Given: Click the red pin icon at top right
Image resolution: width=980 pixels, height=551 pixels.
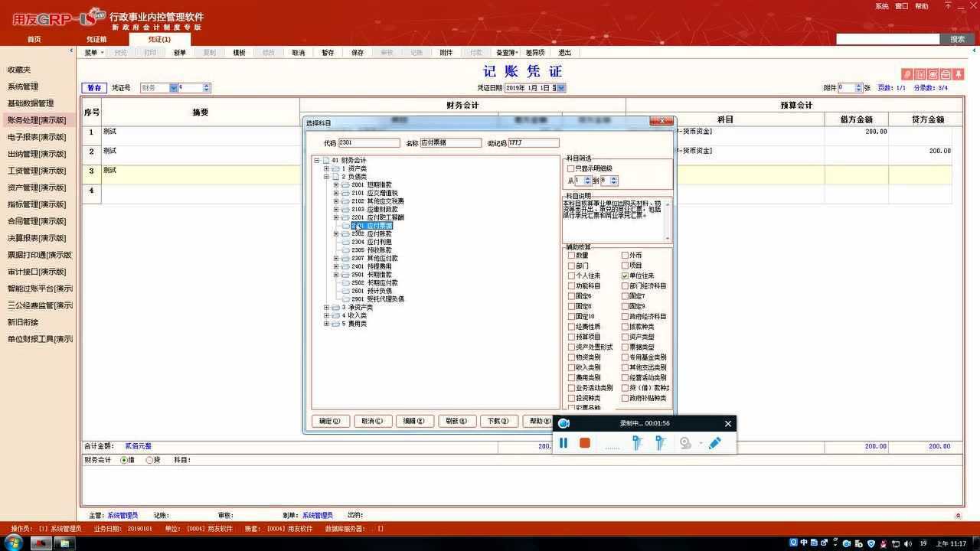Looking at the screenshot, I should [958, 74].
